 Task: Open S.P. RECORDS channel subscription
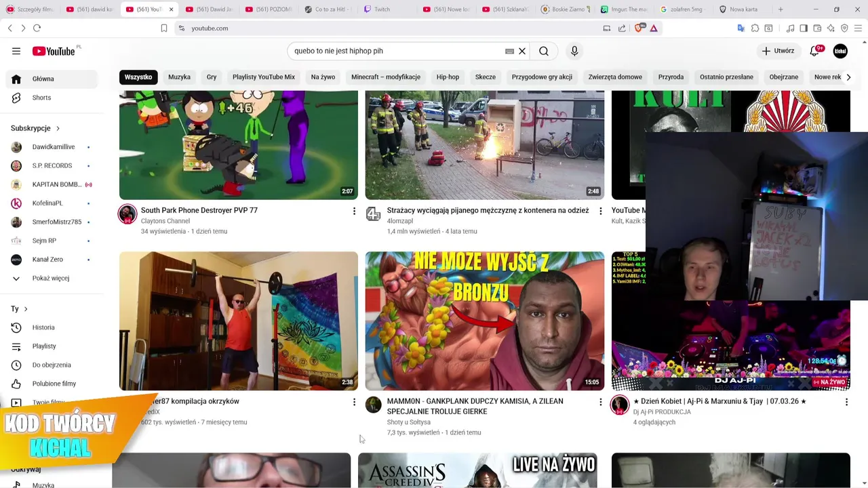(x=52, y=165)
